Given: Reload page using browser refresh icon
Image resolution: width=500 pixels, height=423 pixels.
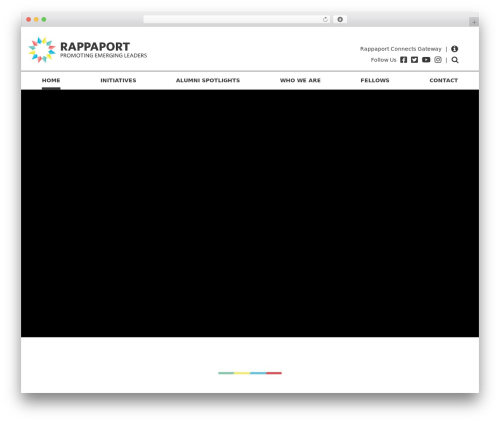Looking at the screenshot, I should click(x=325, y=20).
